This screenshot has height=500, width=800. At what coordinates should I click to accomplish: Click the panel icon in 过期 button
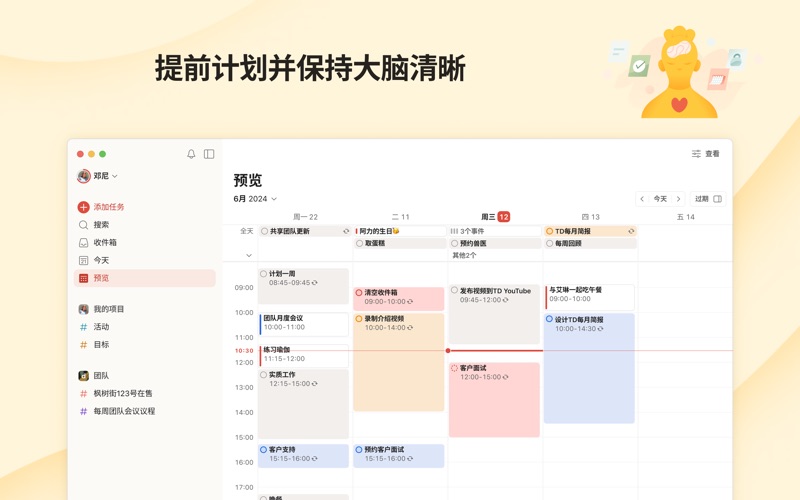click(717, 199)
